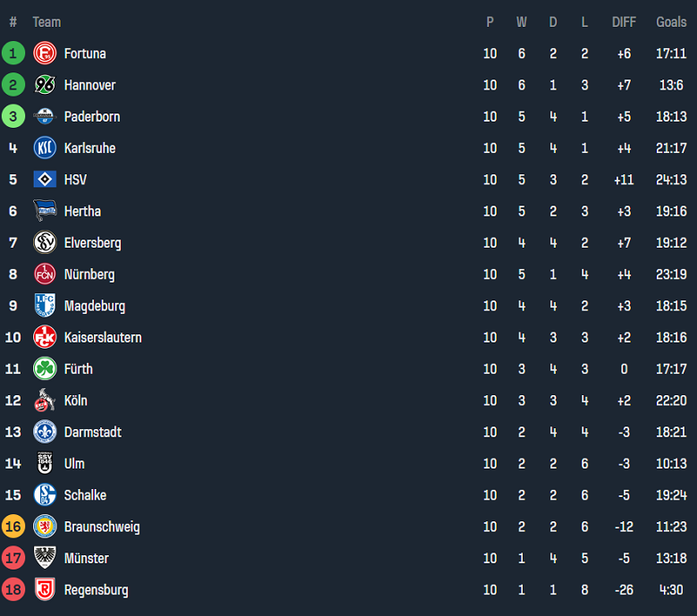This screenshot has width=697, height=616.
Task: Click the Hannover 96 club logo
Action: [45, 85]
